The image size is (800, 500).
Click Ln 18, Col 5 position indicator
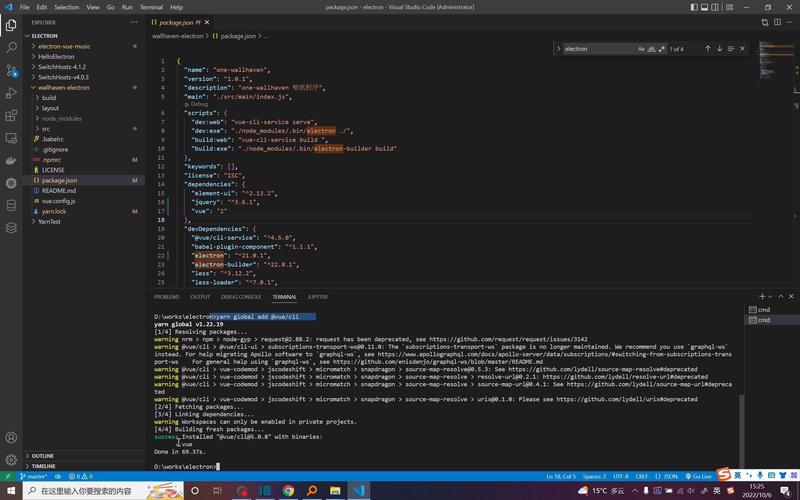[561, 476]
